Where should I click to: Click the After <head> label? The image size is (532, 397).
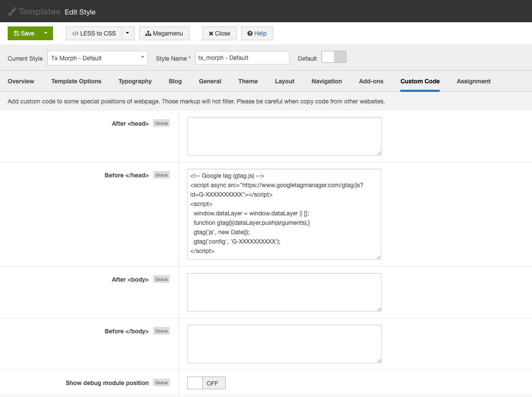tap(130, 124)
